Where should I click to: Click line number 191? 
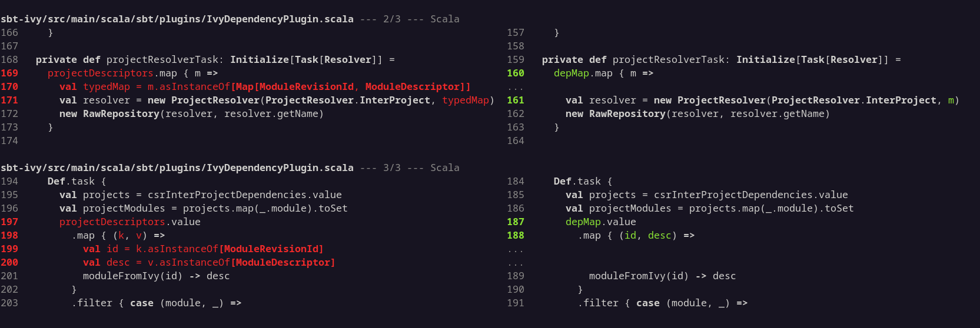pyautogui.click(x=516, y=303)
